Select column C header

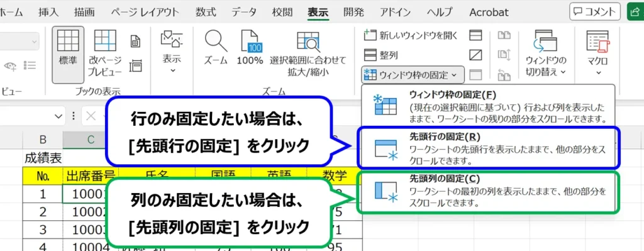91,140
